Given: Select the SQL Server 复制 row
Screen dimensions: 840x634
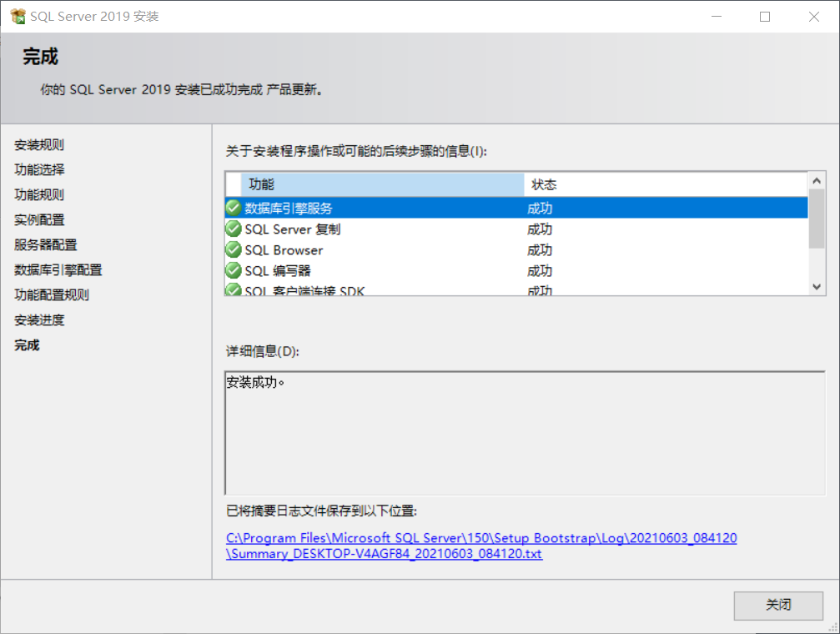Looking at the screenshot, I should click(x=516, y=229).
